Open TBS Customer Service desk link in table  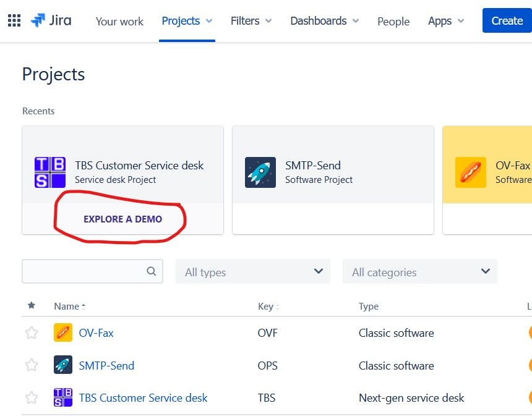(x=143, y=397)
